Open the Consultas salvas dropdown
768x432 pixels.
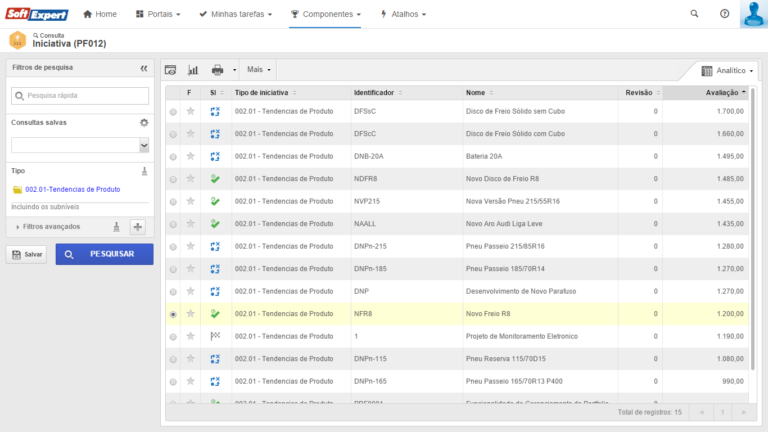tap(144, 146)
